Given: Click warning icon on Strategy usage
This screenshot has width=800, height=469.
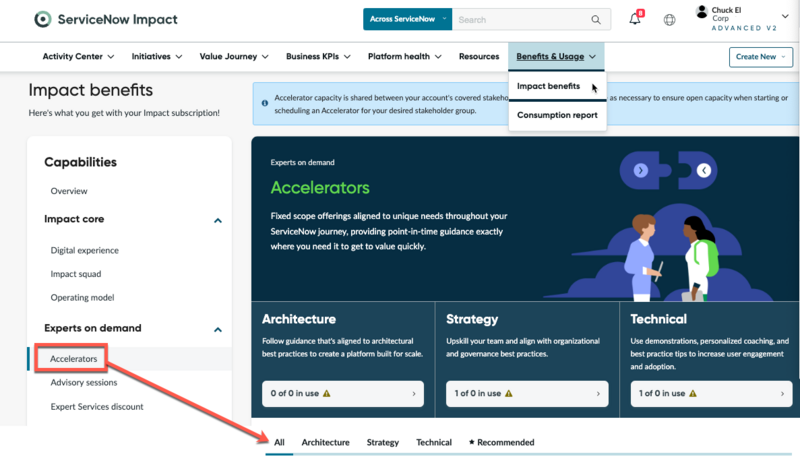Looking at the screenshot, I should [x=509, y=393].
